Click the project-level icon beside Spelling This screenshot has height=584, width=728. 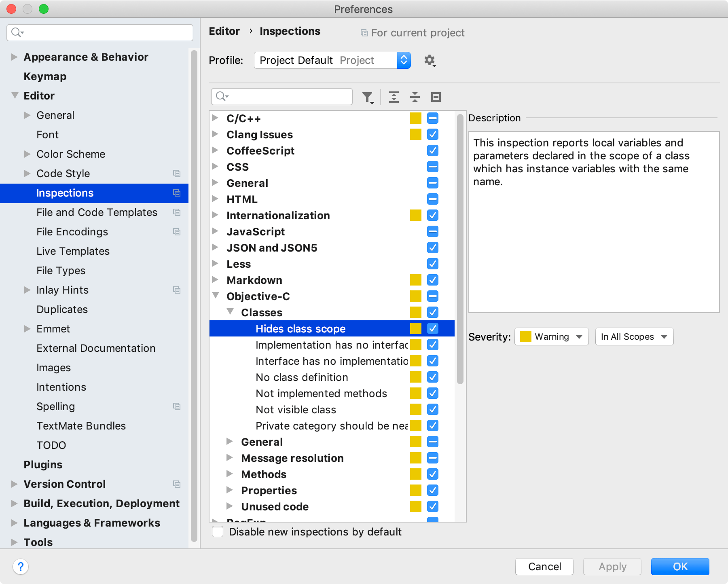(x=177, y=406)
